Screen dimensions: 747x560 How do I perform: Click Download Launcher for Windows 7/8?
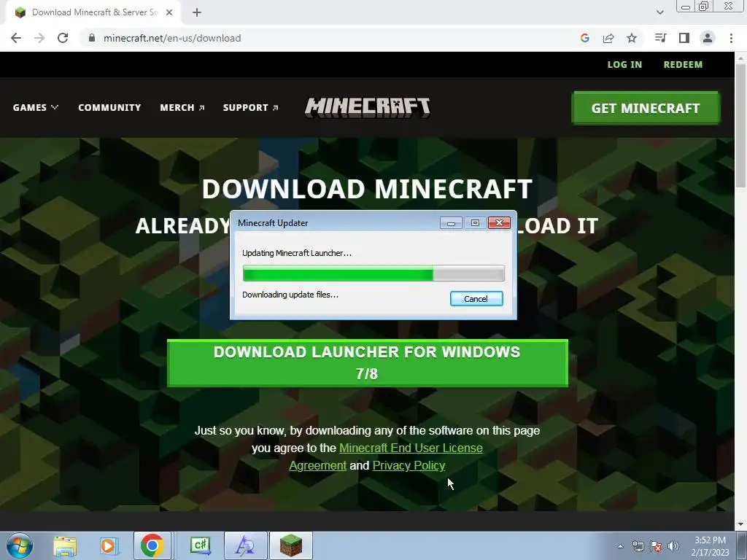tap(368, 363)
